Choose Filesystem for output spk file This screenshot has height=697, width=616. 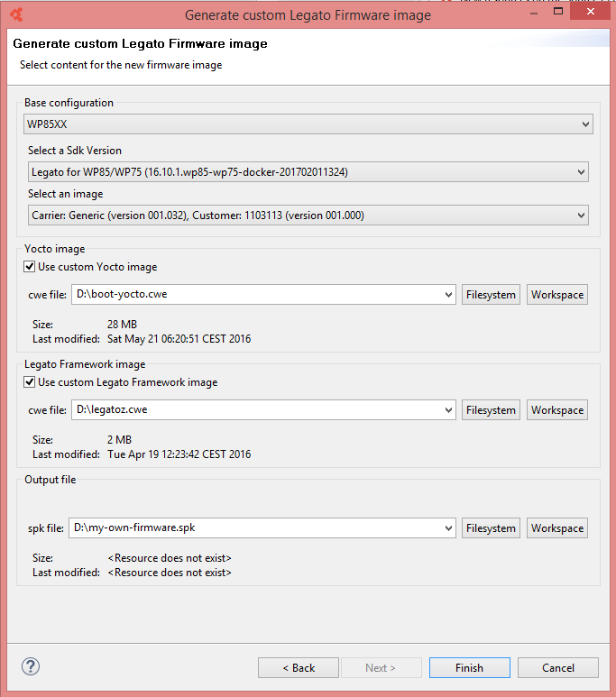491,528
